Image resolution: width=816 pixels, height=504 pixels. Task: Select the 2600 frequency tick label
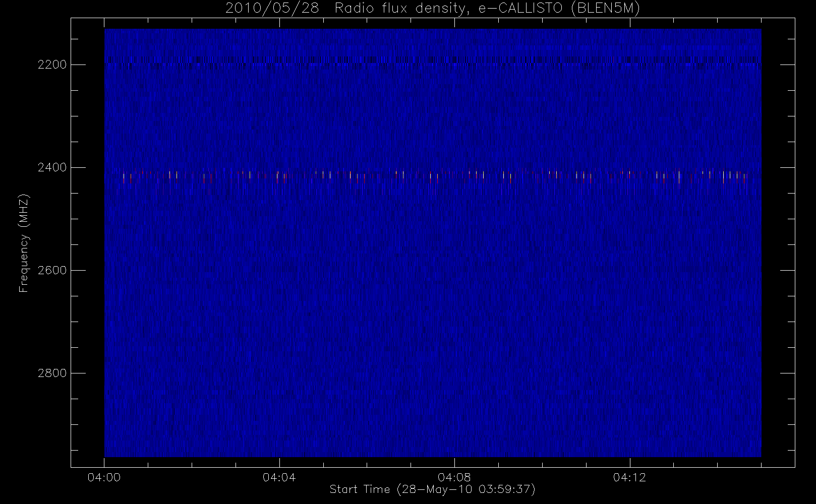click(52, 270)
